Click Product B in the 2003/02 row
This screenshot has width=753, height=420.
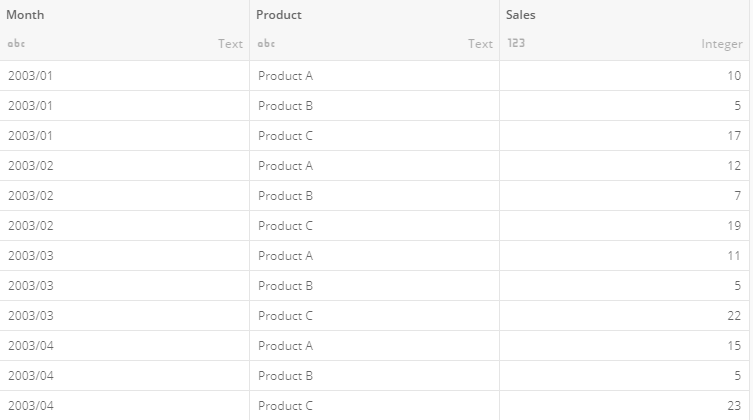click(x=286, y=196)
